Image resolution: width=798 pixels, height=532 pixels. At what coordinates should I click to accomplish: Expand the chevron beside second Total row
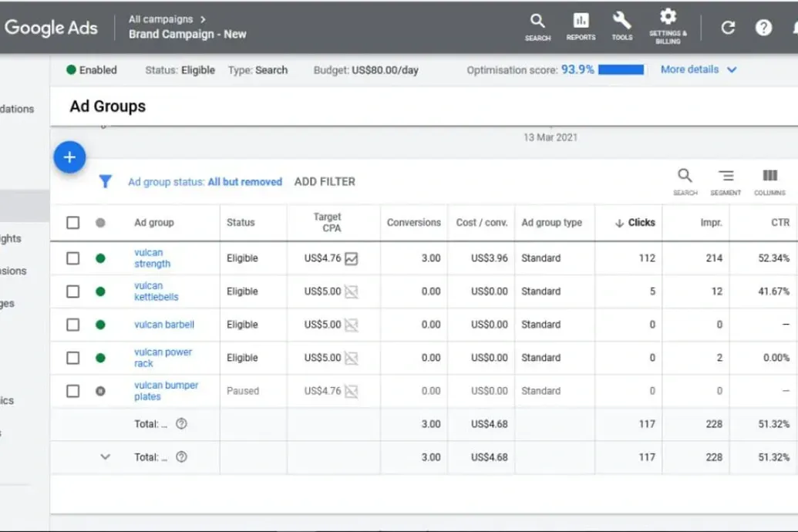tap(106, 457)
